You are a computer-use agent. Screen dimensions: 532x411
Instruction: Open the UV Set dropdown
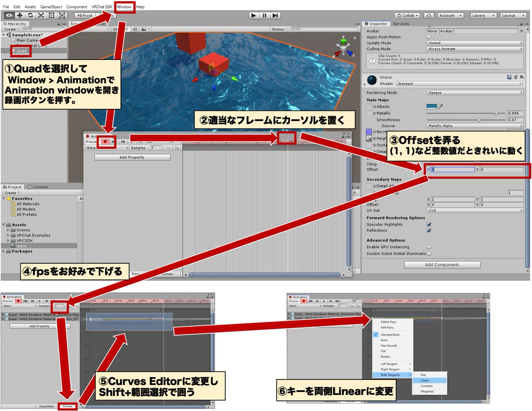click(475, 210)
